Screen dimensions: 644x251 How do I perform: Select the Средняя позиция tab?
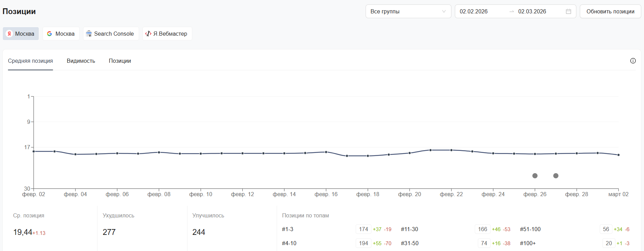tap(30, 61)
